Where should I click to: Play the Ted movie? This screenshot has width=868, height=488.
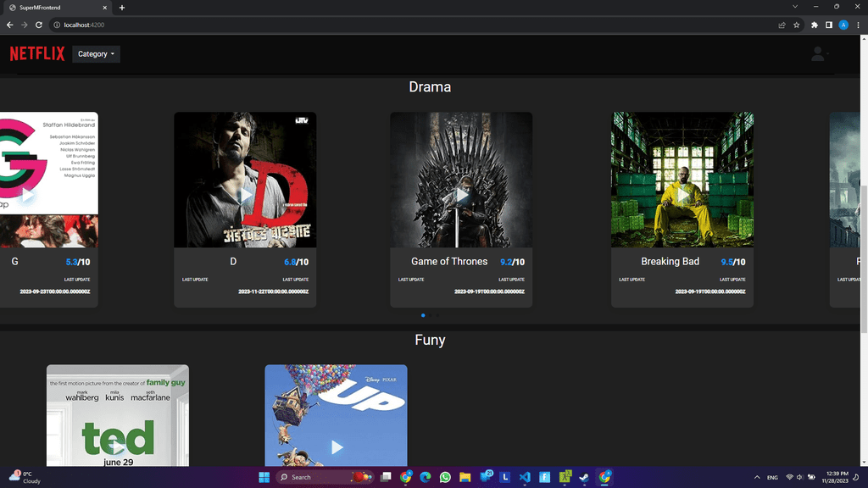click(x=118, y=447)
